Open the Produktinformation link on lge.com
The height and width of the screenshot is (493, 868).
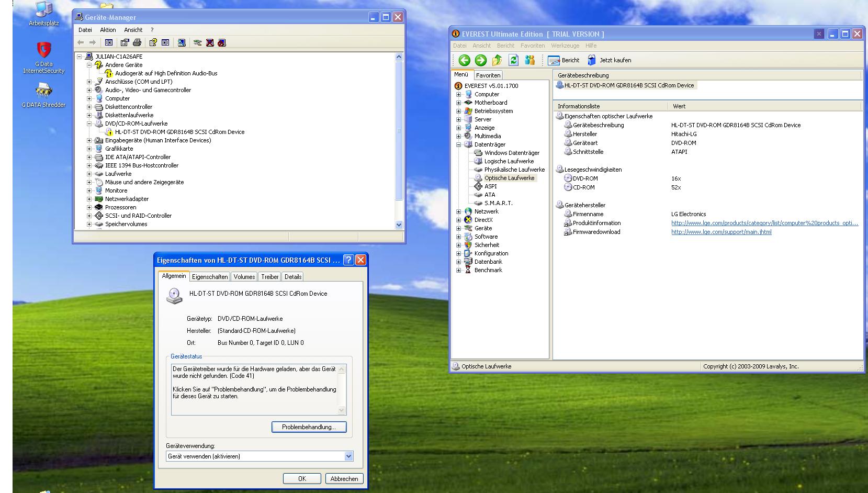(765, 223)
